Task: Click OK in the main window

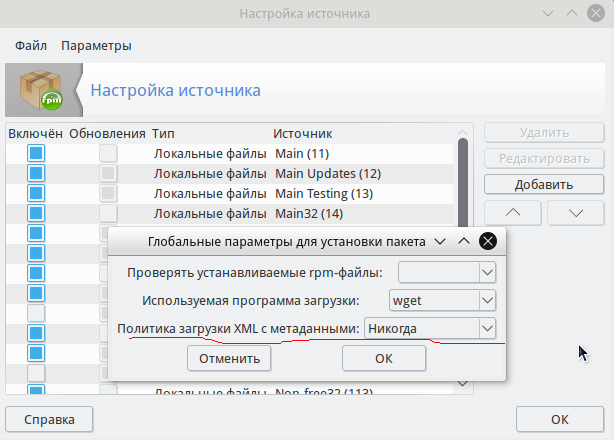Action: (560, 419)
